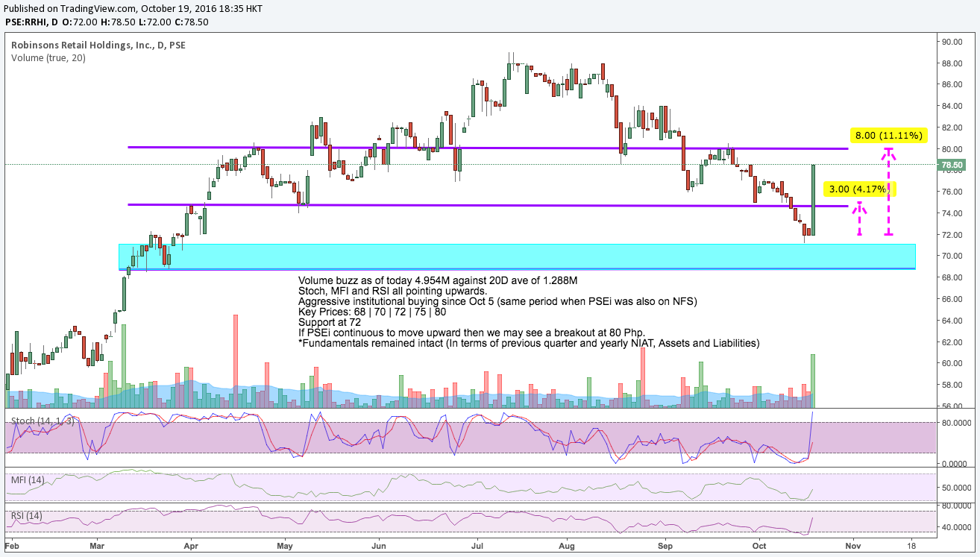Click the MFI pane 50.0000 axis value

pyautogui.click(x=955, y=488)
